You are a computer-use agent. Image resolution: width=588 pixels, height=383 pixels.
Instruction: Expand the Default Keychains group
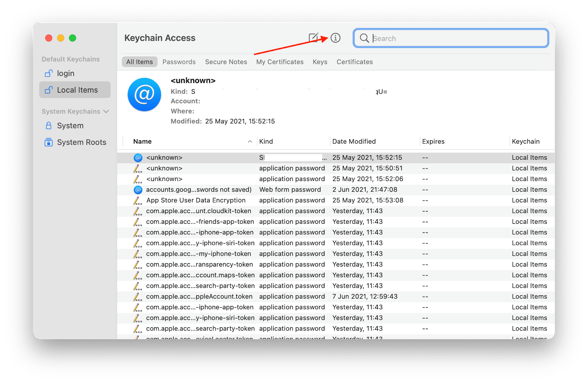coord(70,59)
